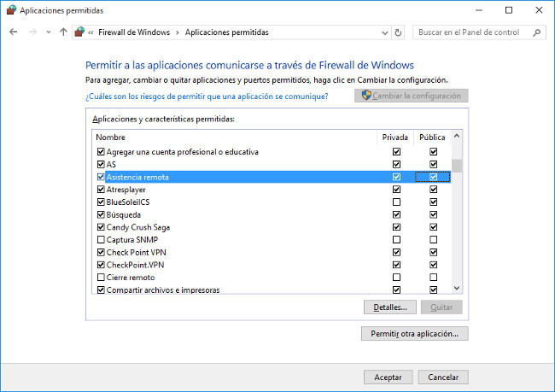This screenshot has height=392, width=555.
Task: Toggle the BlueSoleilCS application checkbox
Action: tap(101, 202)
